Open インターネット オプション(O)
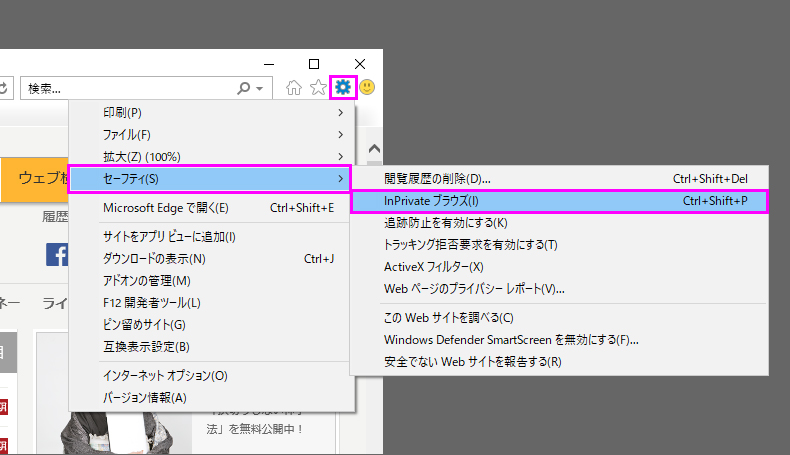The height and width of the screenshot is (455, 790). 210,375
